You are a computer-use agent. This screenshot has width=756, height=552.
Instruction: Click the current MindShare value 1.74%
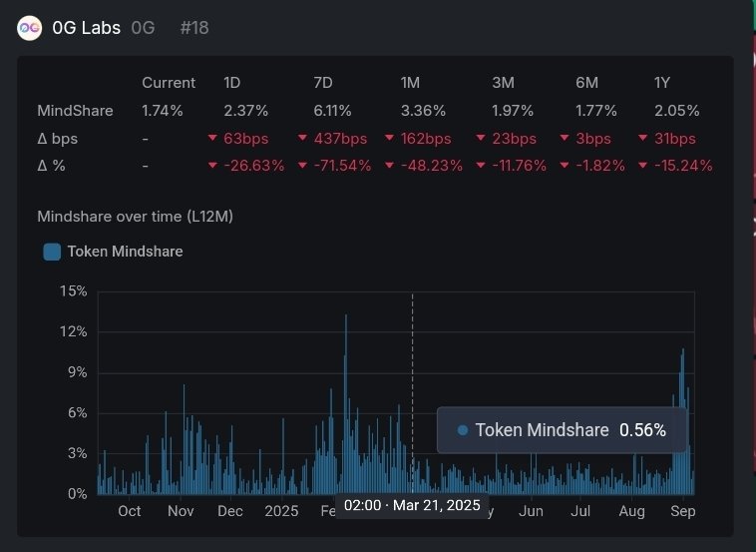pyautogui.click(x=163, y=111)
